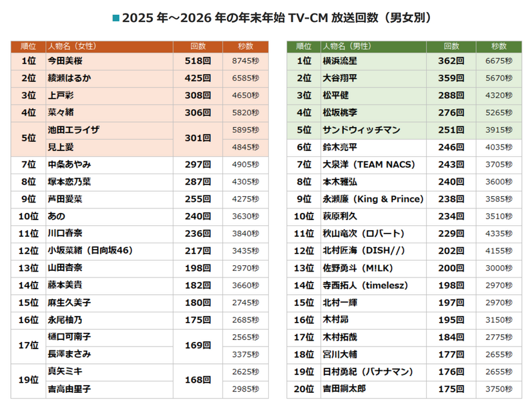Select the 秒数 header of the women's table
The image size is (532, 400).
241,46
